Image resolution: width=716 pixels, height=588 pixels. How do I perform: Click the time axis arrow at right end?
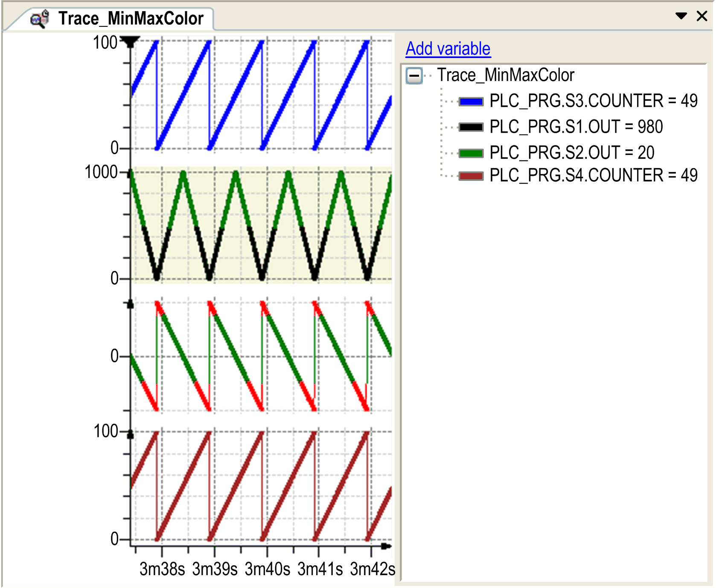coord(386,546)
